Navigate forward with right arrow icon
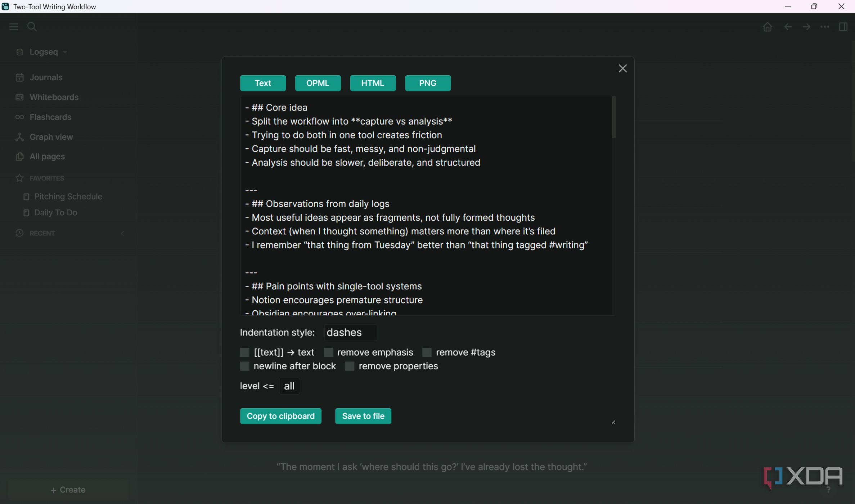The image size is (855, 504). coord(806,27)
